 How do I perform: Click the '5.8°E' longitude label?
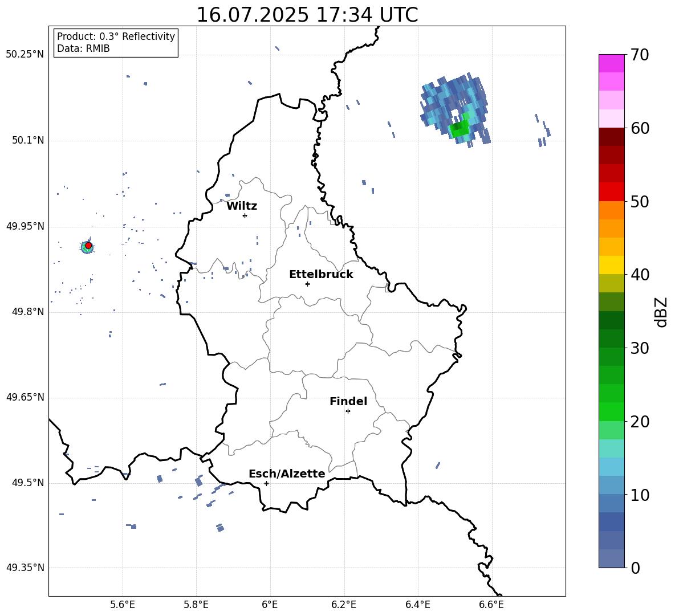[x=196, y=605]
